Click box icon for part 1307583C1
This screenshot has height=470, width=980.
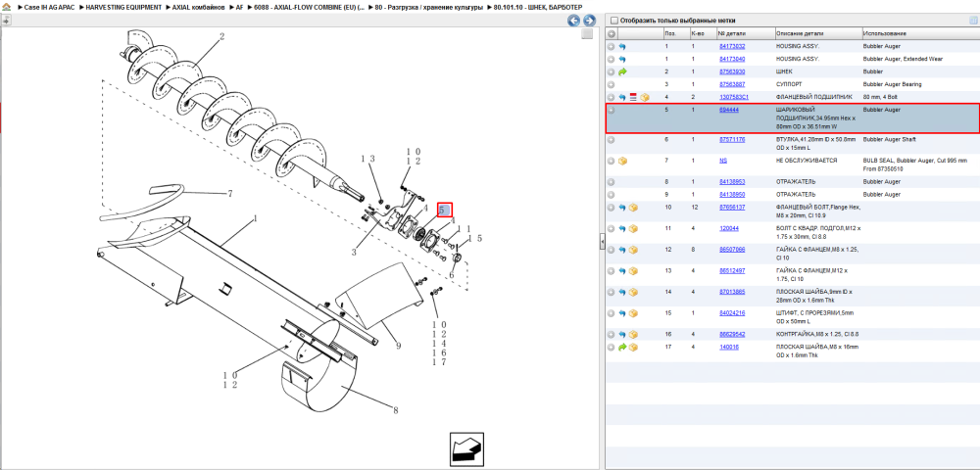pos(645,97)
